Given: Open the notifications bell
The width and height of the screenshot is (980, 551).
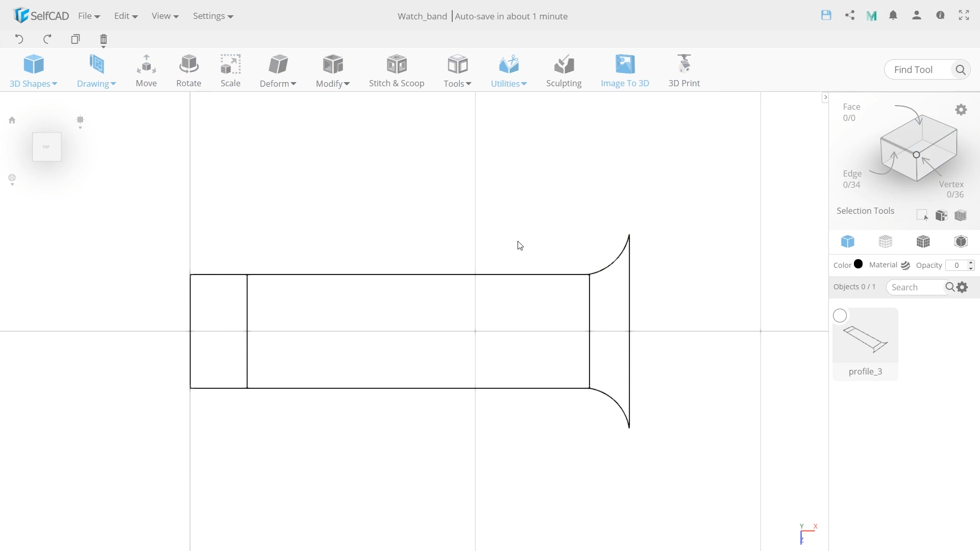Looking at the screenshot, I should pos(893,15).
